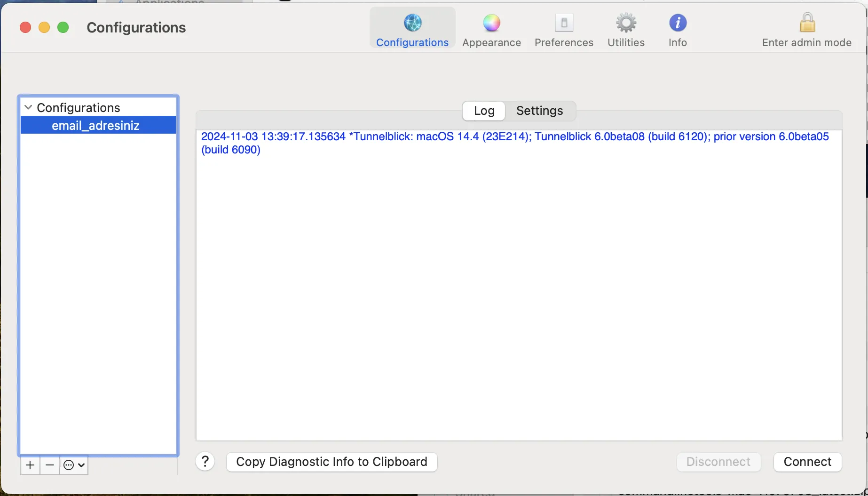The width and height of the screenshot is (868, 496).
Task: Click the Enter admin mode lock
Action: click(x=807, y=30)
